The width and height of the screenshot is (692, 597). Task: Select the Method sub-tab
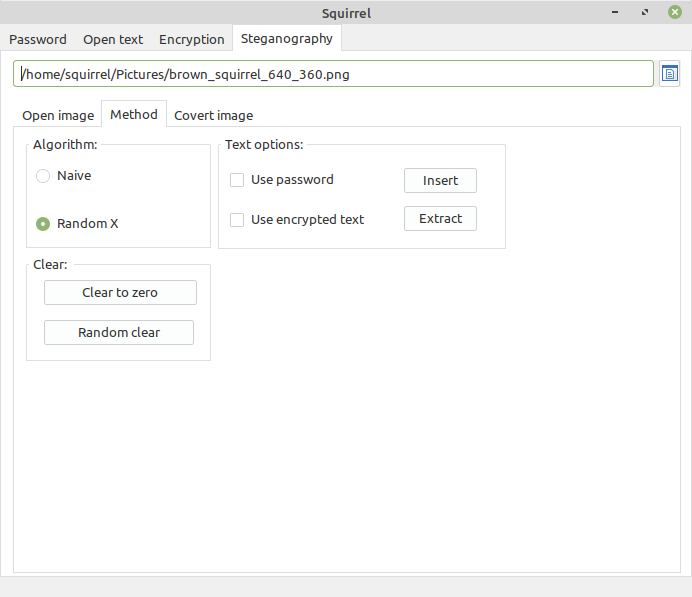pos(134,115)
